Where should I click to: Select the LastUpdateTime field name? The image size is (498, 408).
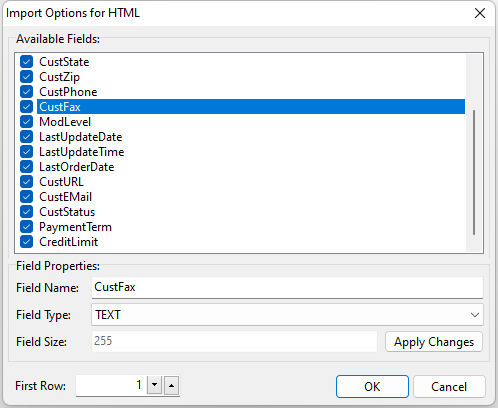[82, 152]
